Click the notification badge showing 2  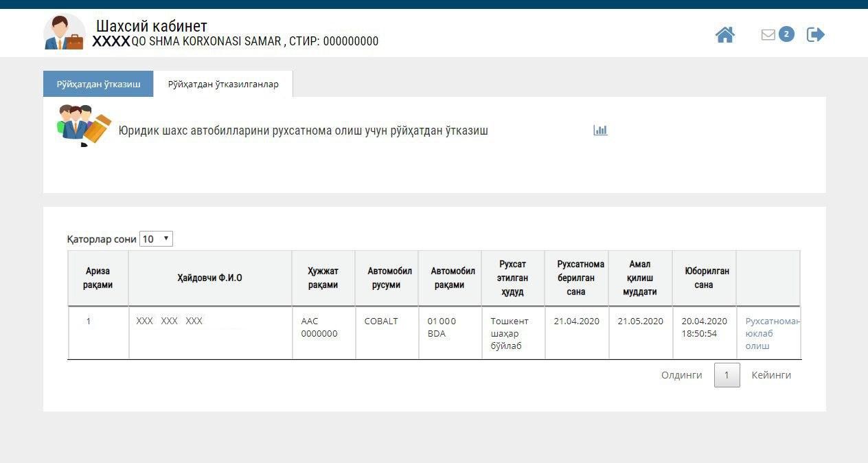tap(786, 34)
